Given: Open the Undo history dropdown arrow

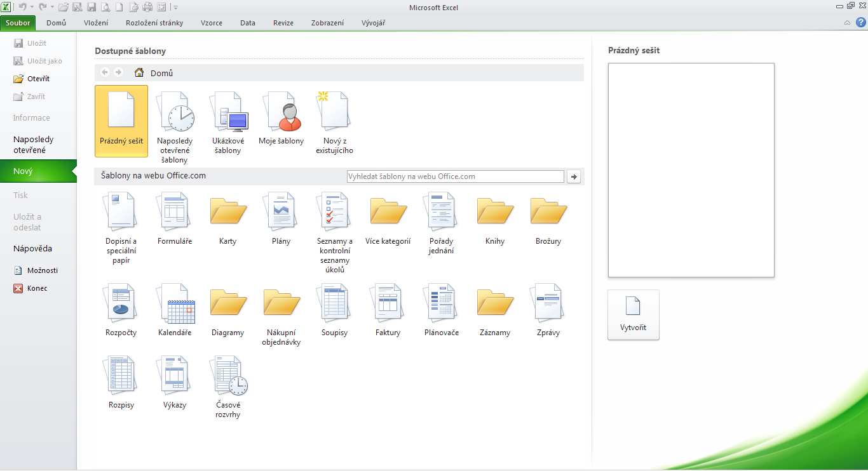Looking at the screenshot, I should click(31, 8).
